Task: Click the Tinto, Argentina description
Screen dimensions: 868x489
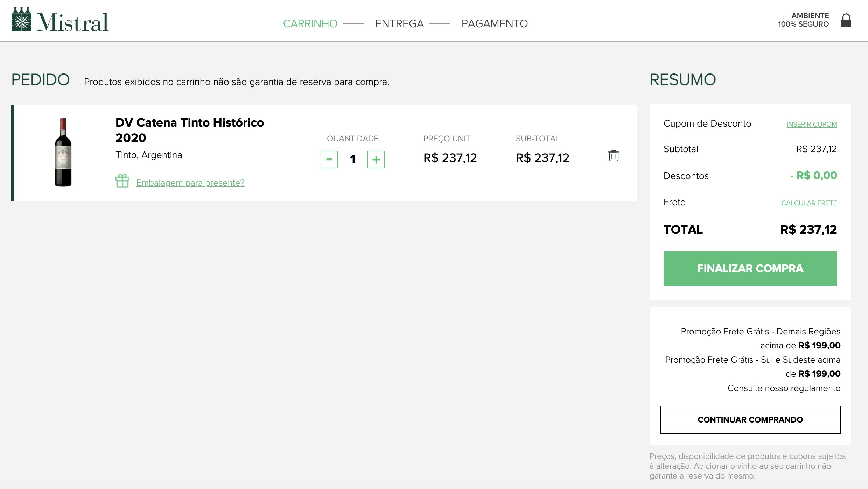Action: (149, 155)
